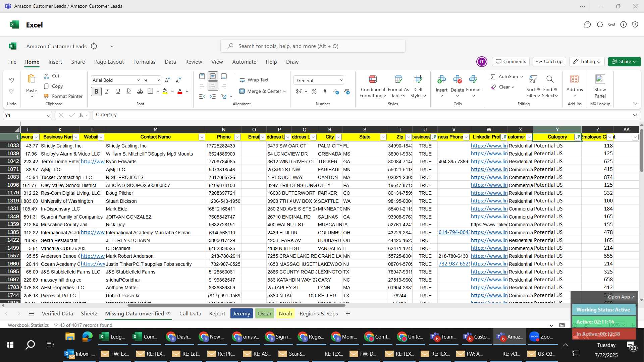The image size is (644, 362).
Task: Click Workbook Statistics in status bar
Action: point(28,325)
